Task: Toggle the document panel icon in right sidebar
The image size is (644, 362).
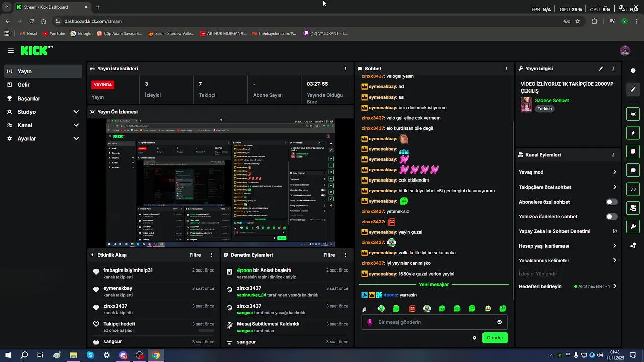Action: click(x=633, y=151)
